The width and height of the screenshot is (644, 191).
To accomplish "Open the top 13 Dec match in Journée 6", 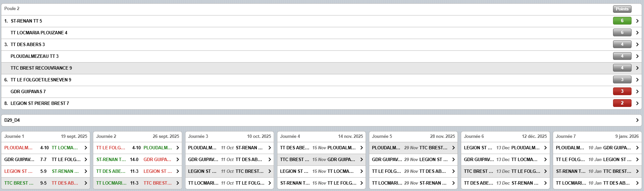I will [x=505, y=148].
